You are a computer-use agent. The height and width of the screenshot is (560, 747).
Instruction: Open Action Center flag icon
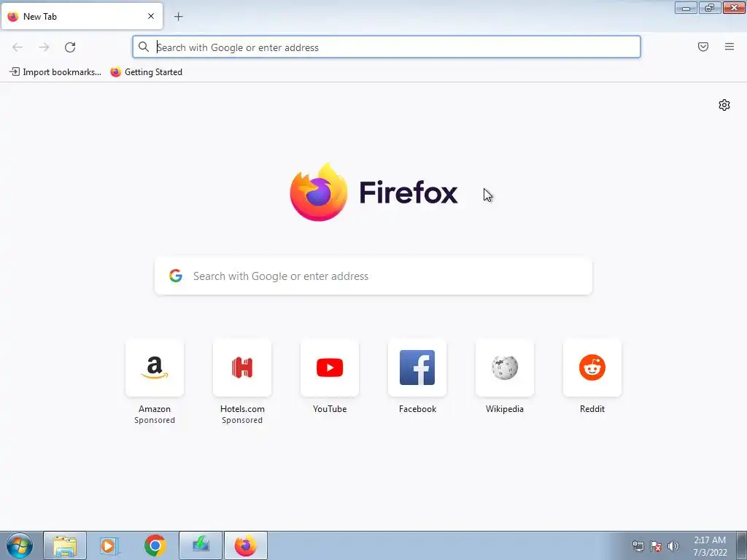click(x=656, y=546)
